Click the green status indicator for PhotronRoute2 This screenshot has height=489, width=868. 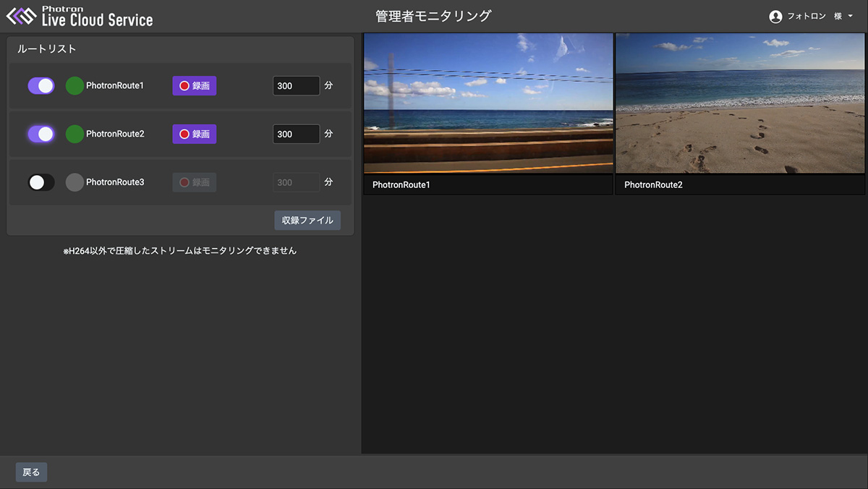click(x=73, y=134)
